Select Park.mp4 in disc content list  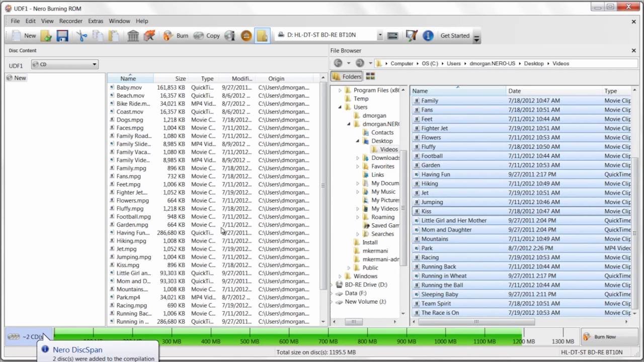(128, 297)
